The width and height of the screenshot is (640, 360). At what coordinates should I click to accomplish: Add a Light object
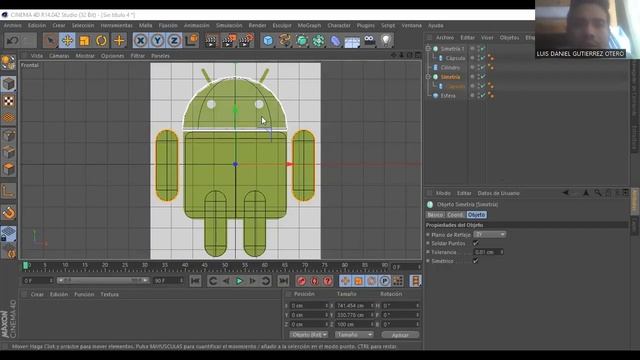[386, 40]
